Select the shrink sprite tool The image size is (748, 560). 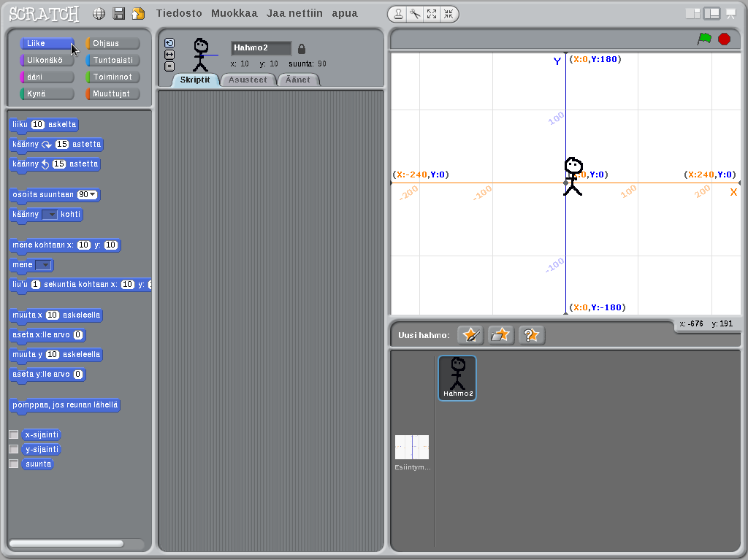(449, 15)
